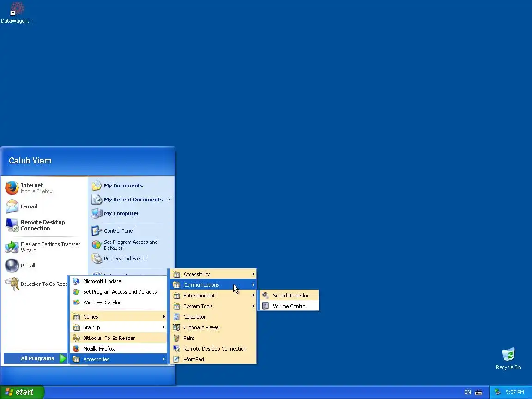The width and height of the screenshot is (532, 399).
Task: Click the My Recent Documents icon
Action: pyautogui.click(x=97, y=199)
